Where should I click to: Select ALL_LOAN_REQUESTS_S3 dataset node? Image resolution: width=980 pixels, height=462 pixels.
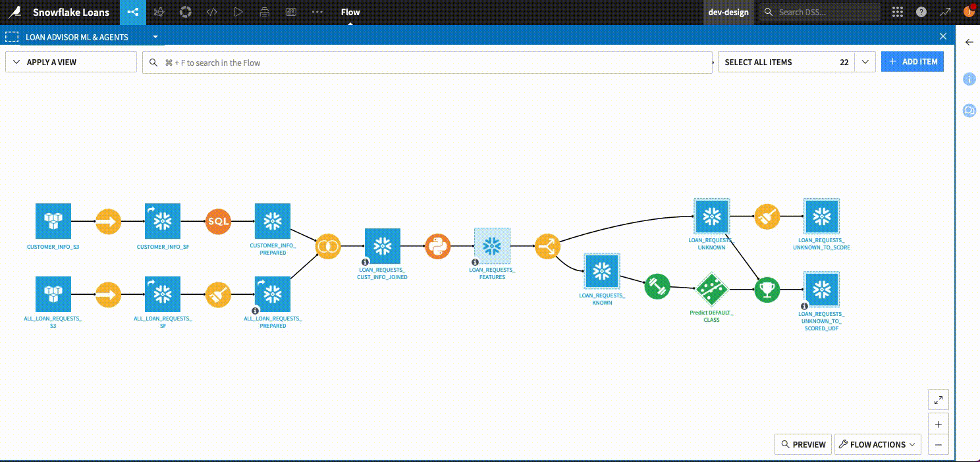click(x=53, y=294)
